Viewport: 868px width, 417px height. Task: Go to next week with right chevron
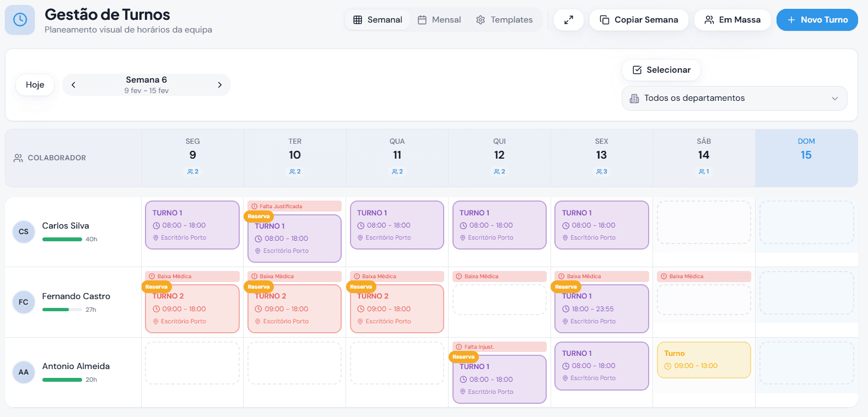coord(220,85)
